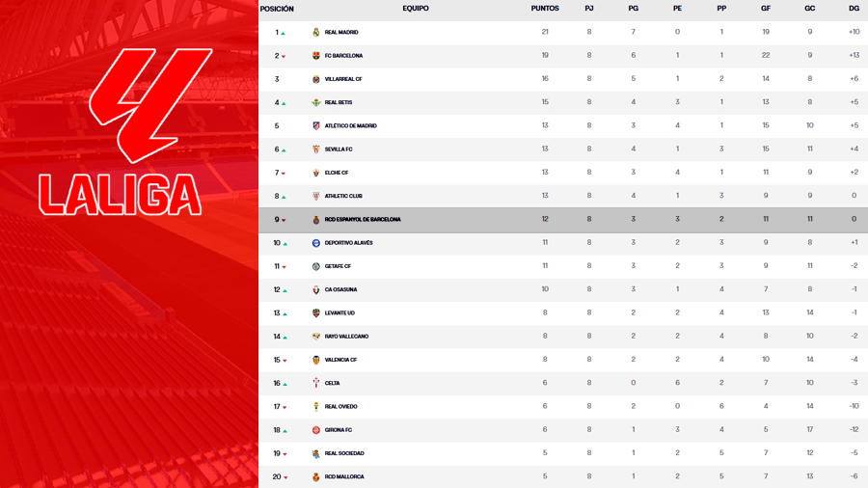Click the Atlético de Madrid crest icon
Viewport: 868px width, 488px height.
tap(316, 126)
